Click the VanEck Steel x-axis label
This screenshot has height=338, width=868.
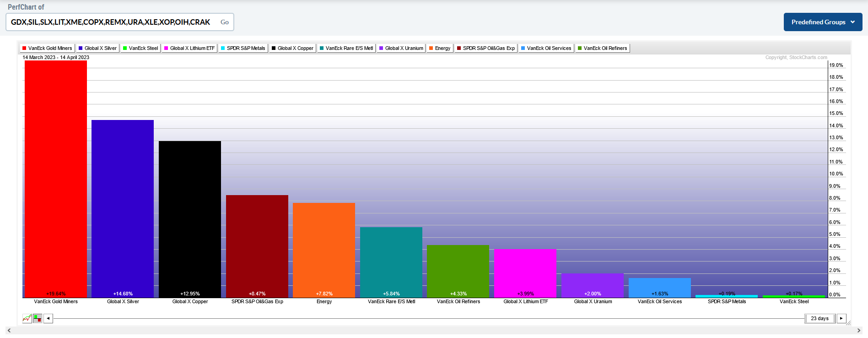point(794,301)
